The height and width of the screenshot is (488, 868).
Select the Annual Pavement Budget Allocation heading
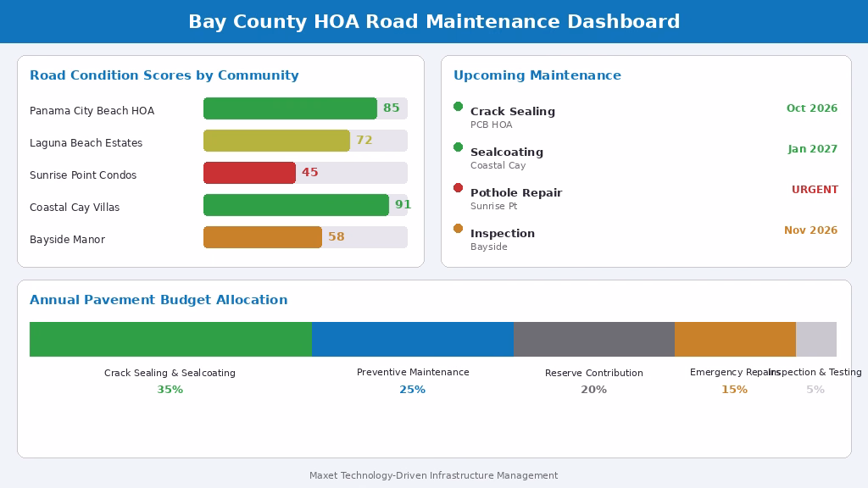point(159,300)
